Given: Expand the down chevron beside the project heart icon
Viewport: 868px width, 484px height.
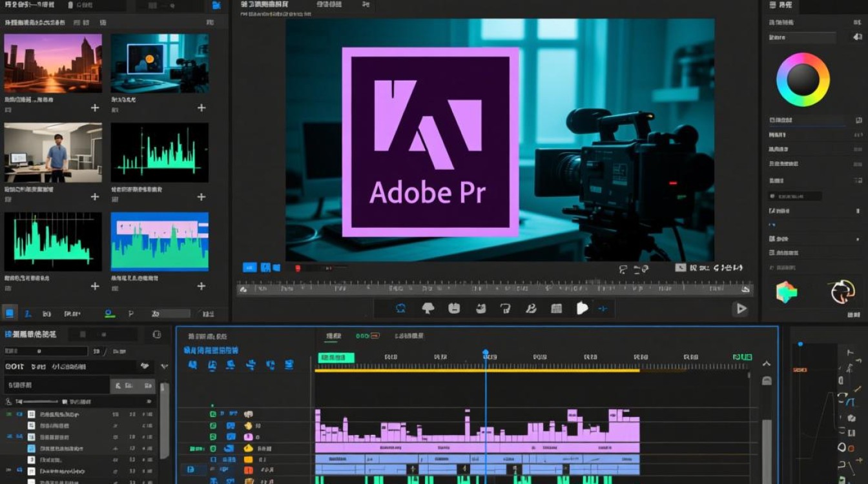Looking at the screenshot, I should click(x=164, y=367).
